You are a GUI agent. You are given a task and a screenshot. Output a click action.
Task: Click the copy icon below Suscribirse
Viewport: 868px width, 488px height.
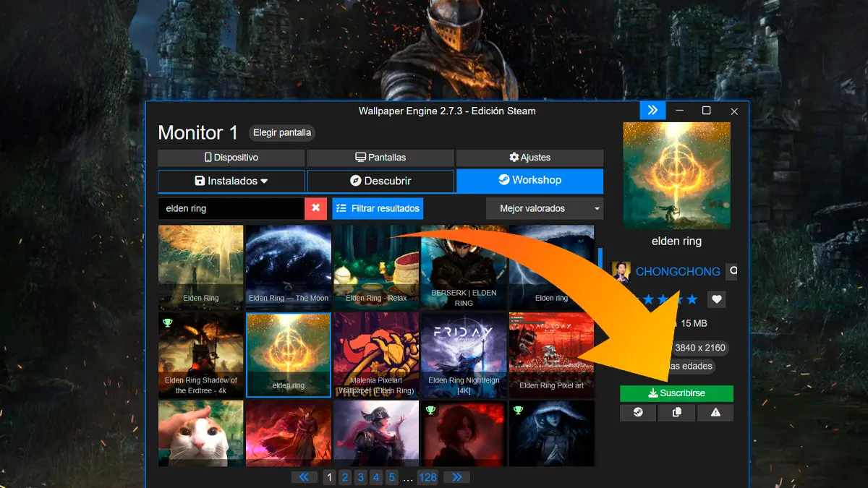676,412
